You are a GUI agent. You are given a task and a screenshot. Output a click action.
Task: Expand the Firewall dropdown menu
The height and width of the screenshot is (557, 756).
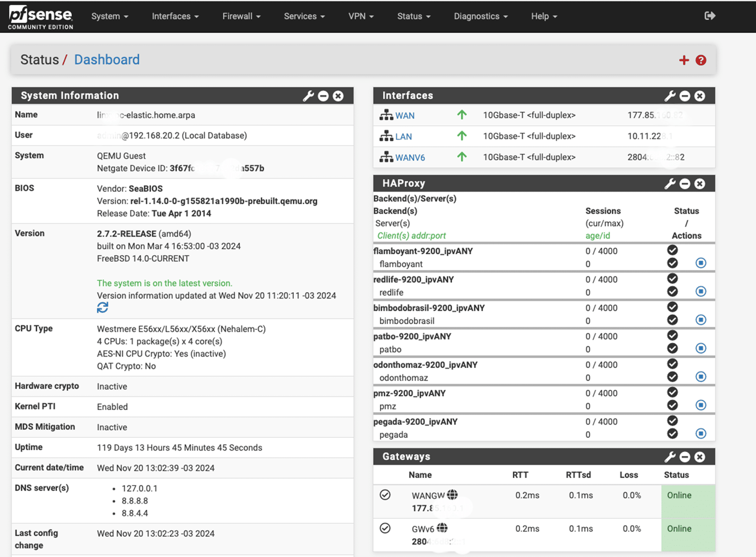(241, 16)
